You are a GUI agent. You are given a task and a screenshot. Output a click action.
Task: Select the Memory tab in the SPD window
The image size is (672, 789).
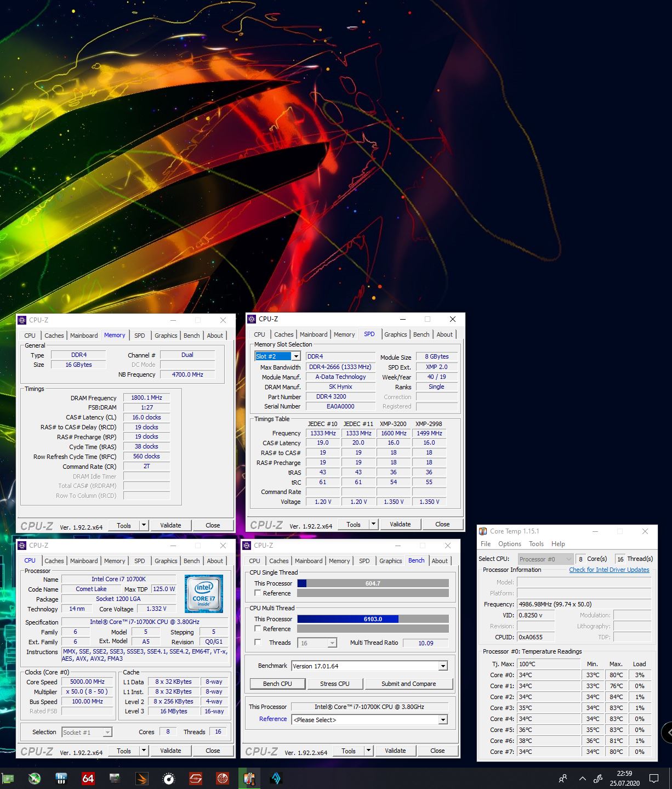pyautogui.click(x=344, y=334)
